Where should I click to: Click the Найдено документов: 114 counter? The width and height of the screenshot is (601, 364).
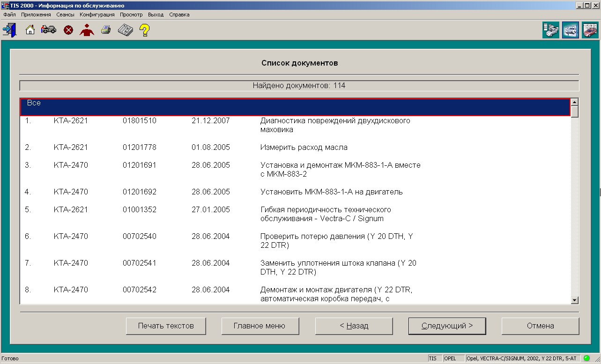point(299,86)
